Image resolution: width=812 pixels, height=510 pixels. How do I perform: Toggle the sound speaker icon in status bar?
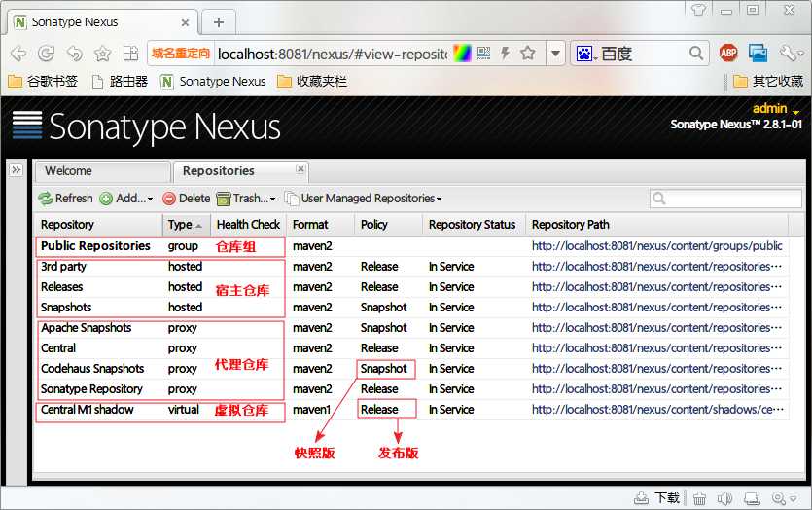tap(724, 498)
